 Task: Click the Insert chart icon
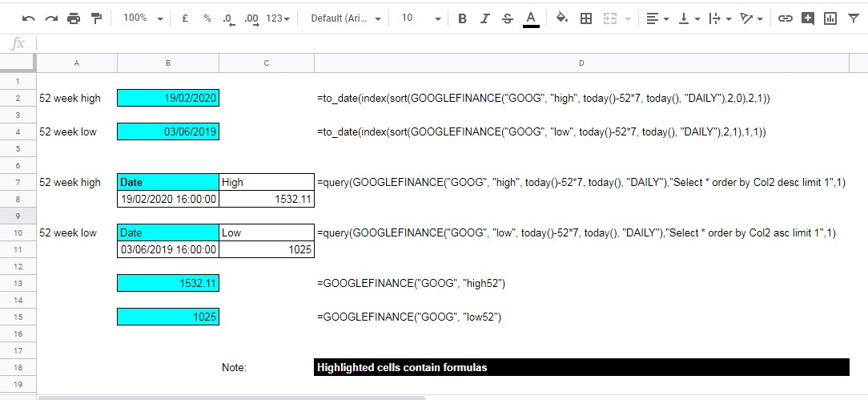(x=830, y=18)
